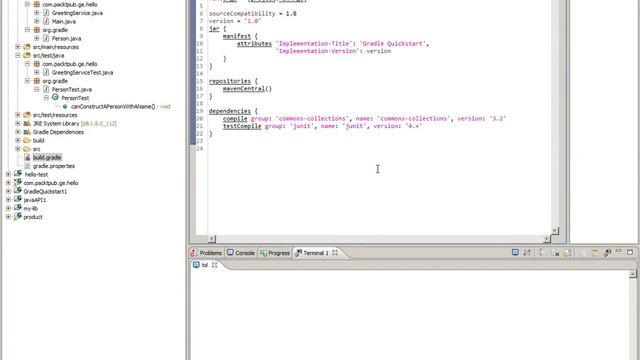Screen dimensions: 640x360
Task: Click the my-lib project icon
Action: click(x=18, y=208)
